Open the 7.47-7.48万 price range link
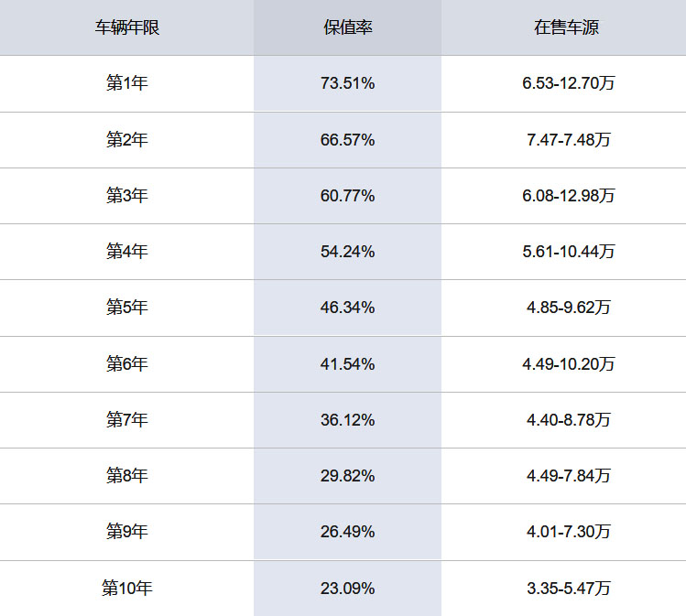The width and height of the screenshot is (686, 616). pos(568,140)
